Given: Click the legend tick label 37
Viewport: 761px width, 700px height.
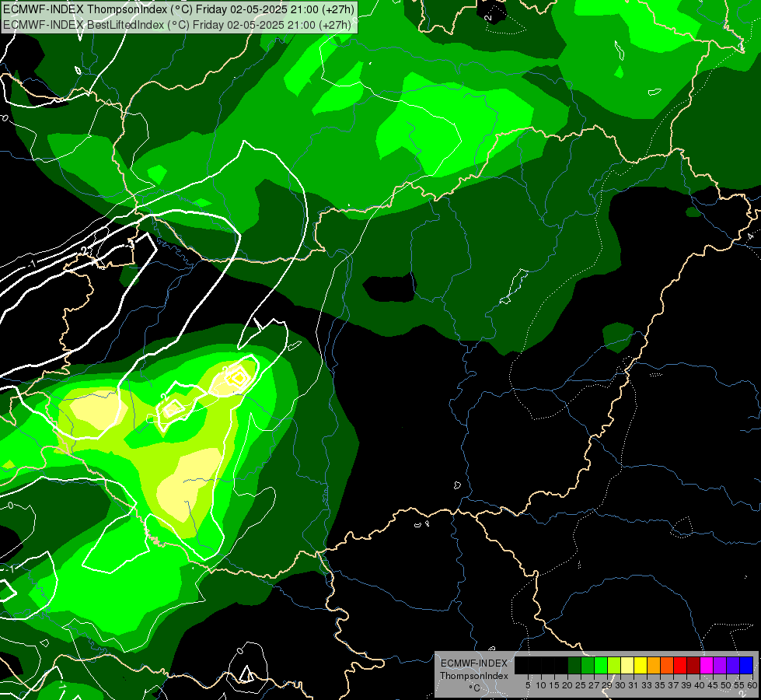Looking at the screenshot, I should pyautogui.click(x=673, y=685).
